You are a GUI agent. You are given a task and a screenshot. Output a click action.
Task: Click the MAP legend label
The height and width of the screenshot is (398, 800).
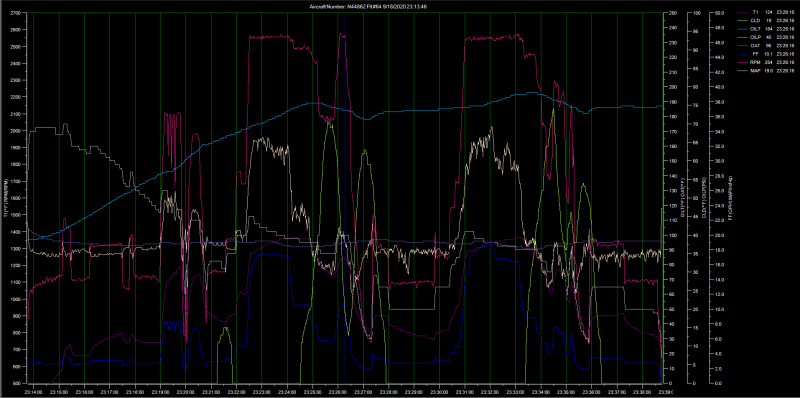[x=756, y=71]
